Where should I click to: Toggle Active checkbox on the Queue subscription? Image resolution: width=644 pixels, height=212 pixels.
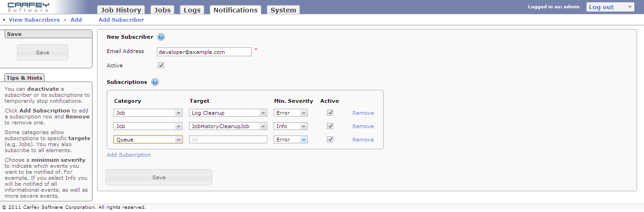coord(330,140)
